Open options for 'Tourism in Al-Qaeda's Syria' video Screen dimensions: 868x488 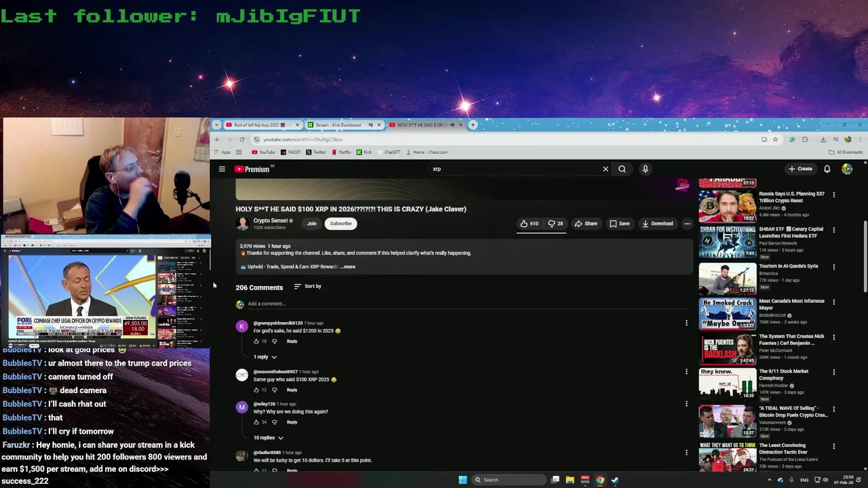click(833, 266)
